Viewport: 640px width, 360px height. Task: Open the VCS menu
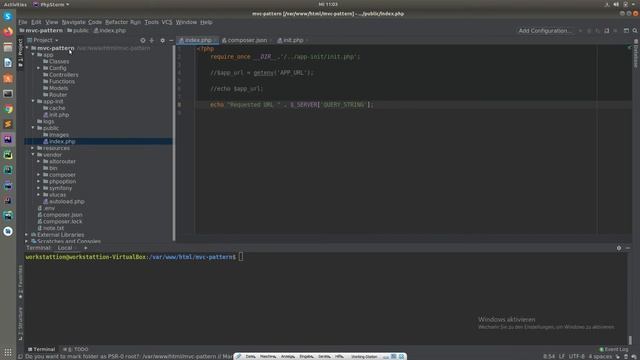point(167,22)
